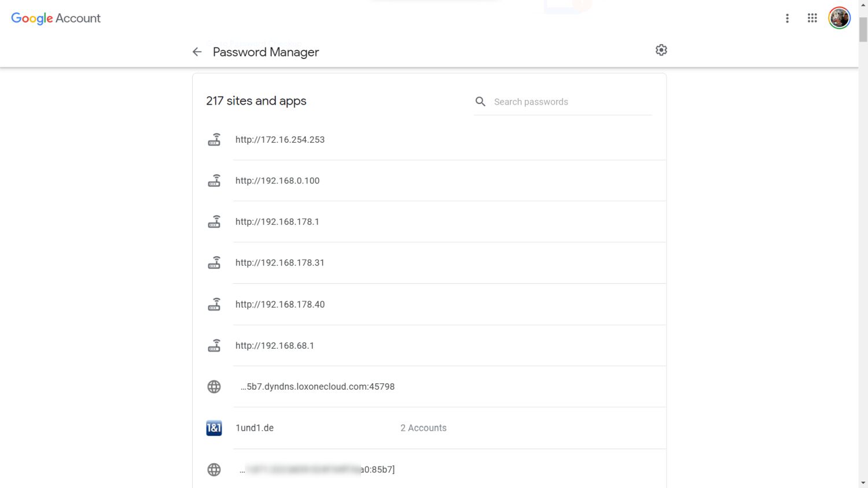Open saved password for http://192.168.178.40

pyautogui.click(x=280, y=305)
